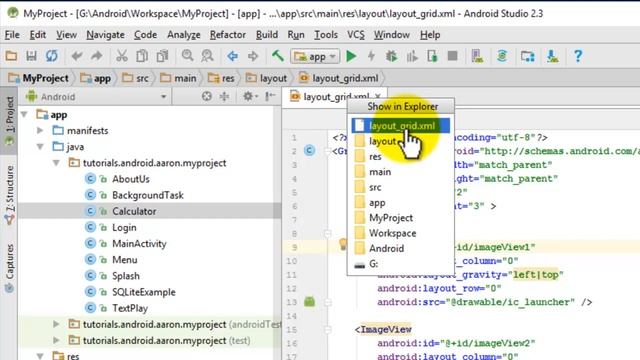Expand the androidTest package node
Viewport: 640px width, 360px height.
point(56,324)
